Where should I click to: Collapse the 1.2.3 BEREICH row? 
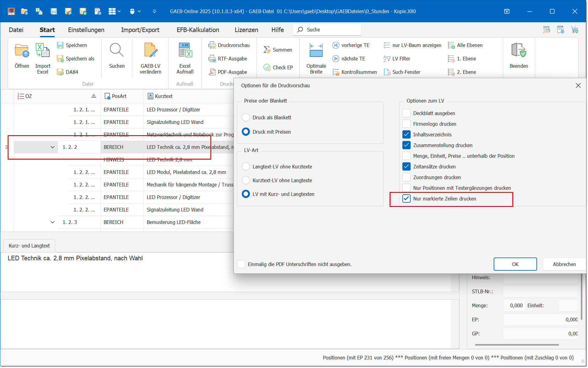(53, 222)
